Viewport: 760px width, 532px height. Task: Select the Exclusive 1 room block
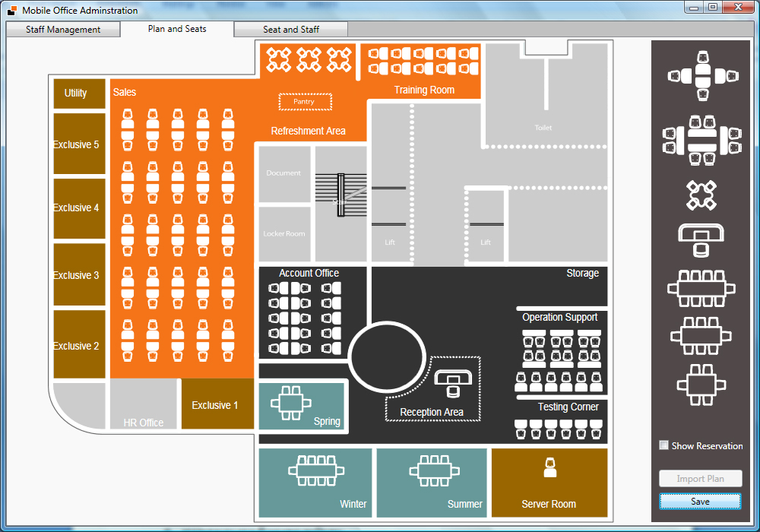pyautogui.click(x=217, y=405)
